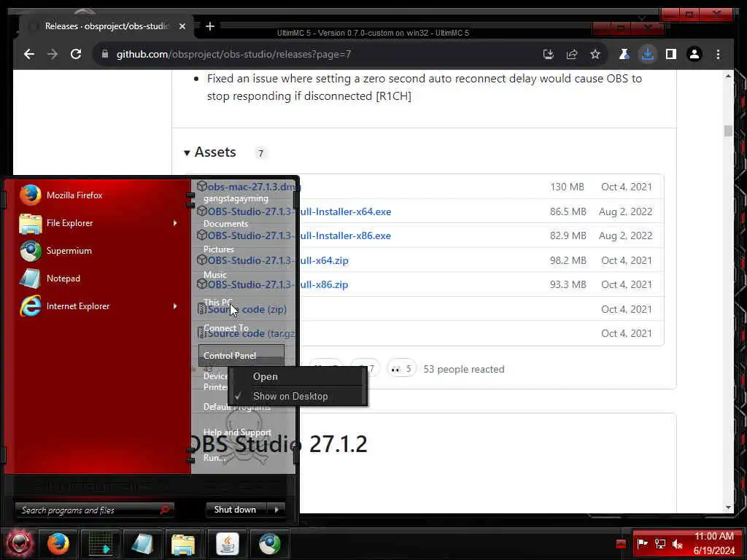Open the Chrome labs flask icon
The width and height of the screenshot is (747, 560).
click(x=624, y=54)
